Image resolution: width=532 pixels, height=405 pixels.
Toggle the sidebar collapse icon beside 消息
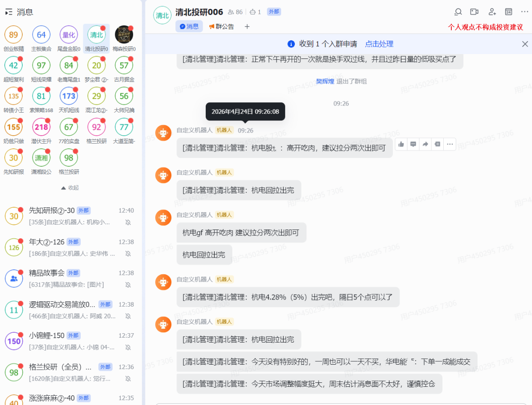pos(8,12)
